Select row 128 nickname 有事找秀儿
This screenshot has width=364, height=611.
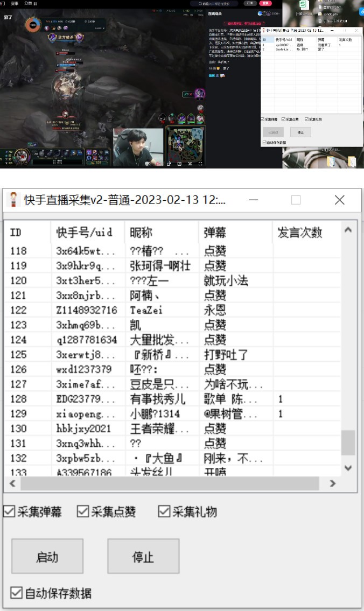157,399
